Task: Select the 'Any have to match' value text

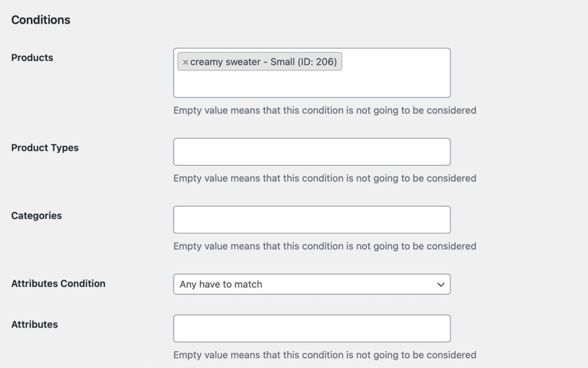Action: (221, 284)
